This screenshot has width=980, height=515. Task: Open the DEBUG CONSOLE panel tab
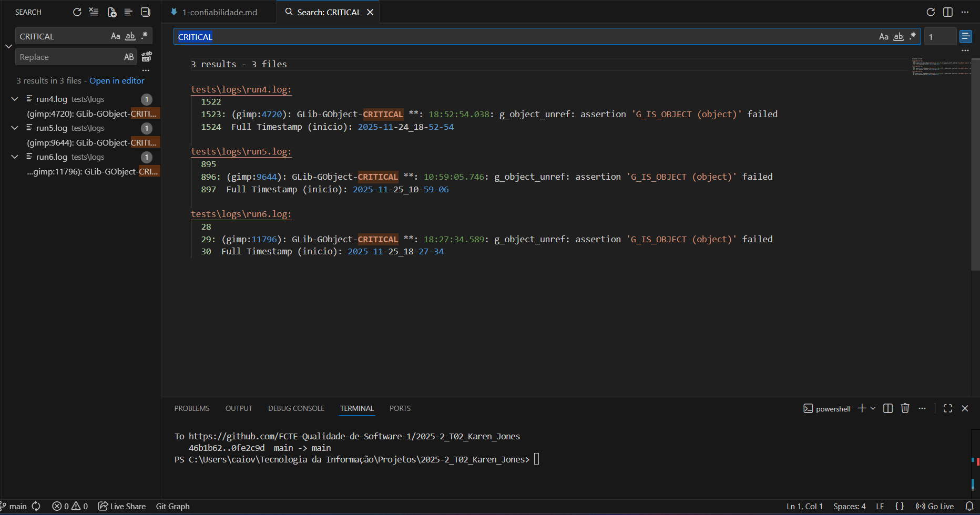coord(296,408)
